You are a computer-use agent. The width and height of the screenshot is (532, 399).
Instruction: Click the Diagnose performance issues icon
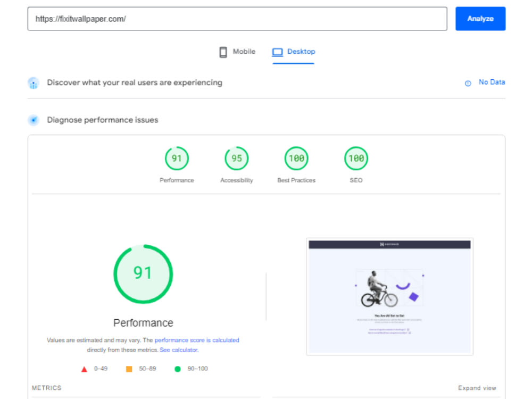[33, 120]
